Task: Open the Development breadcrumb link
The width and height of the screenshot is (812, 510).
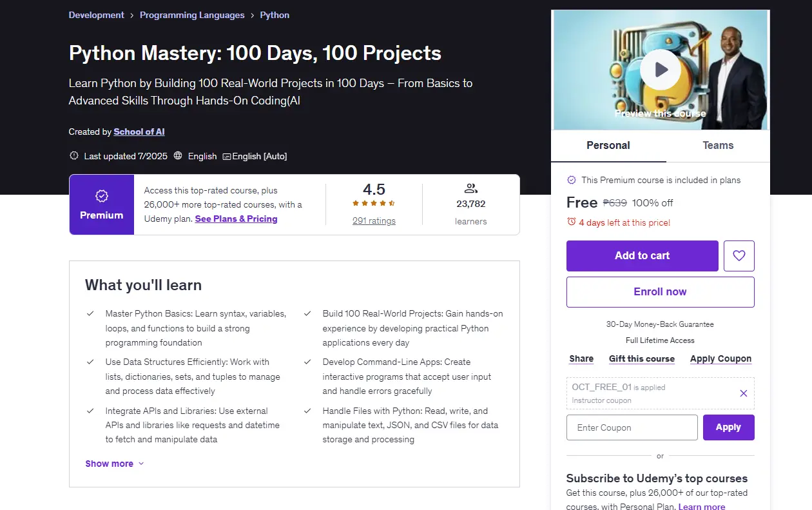Action: click(x=97, y=15)
